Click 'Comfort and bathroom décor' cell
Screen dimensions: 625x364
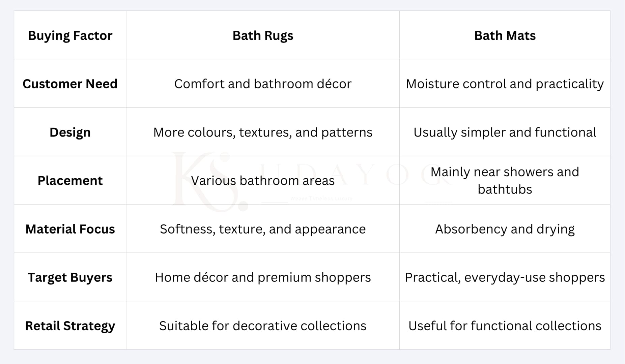point(263,84)
